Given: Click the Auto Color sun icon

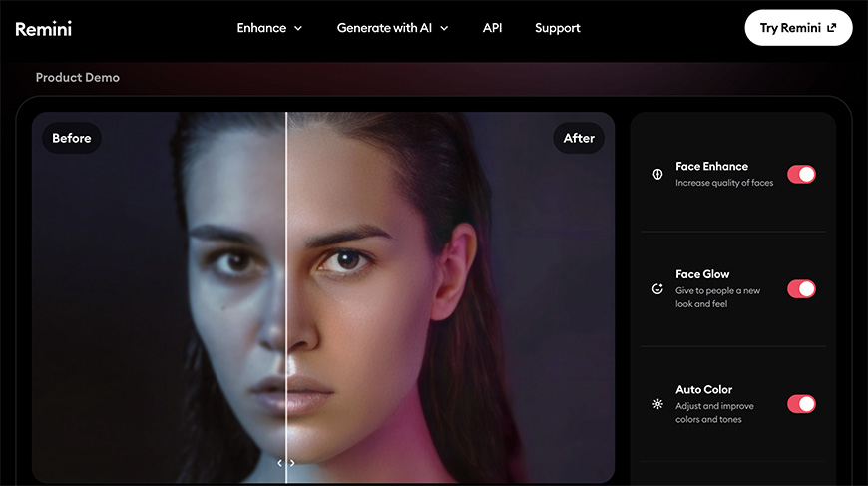Looking at the screenshot, I should point(657,404).
